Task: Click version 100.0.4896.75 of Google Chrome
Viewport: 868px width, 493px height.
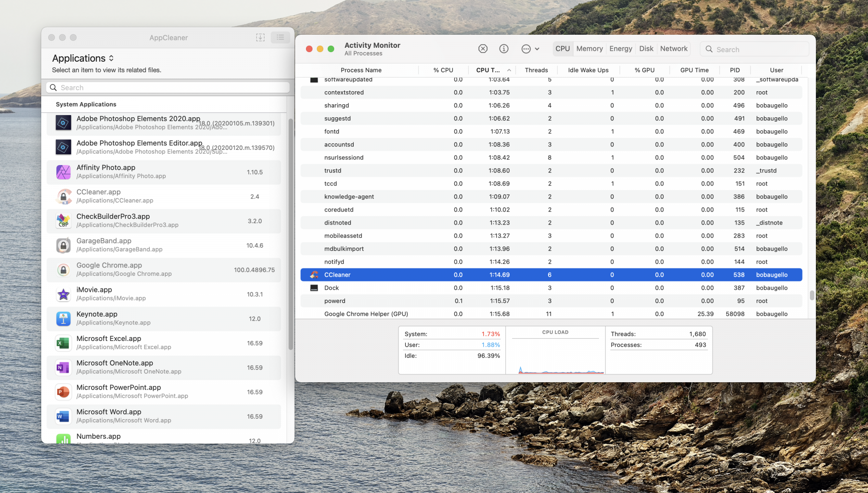Action: 254,270
